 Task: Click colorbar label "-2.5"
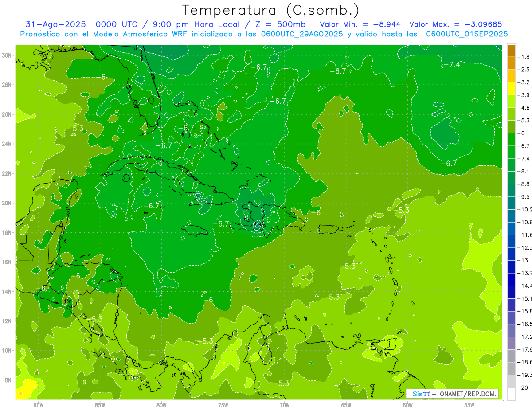524,70
